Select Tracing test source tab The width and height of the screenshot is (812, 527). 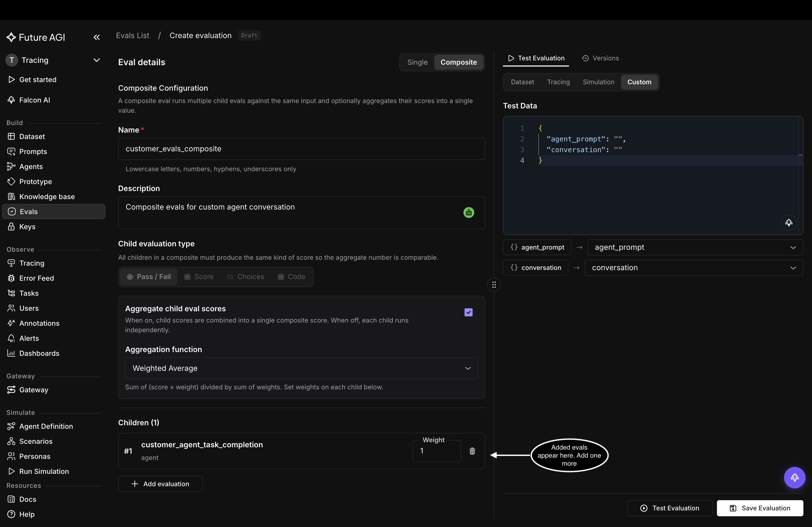(558, 82)
